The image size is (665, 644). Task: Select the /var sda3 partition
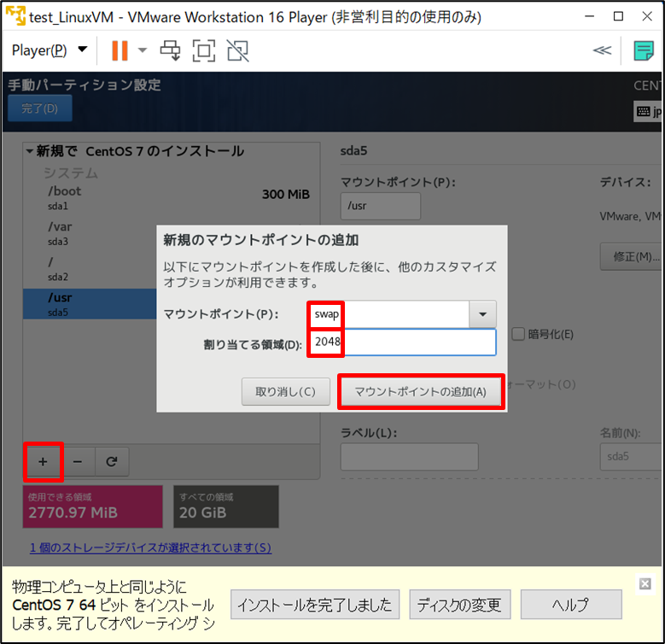[90, 233]
